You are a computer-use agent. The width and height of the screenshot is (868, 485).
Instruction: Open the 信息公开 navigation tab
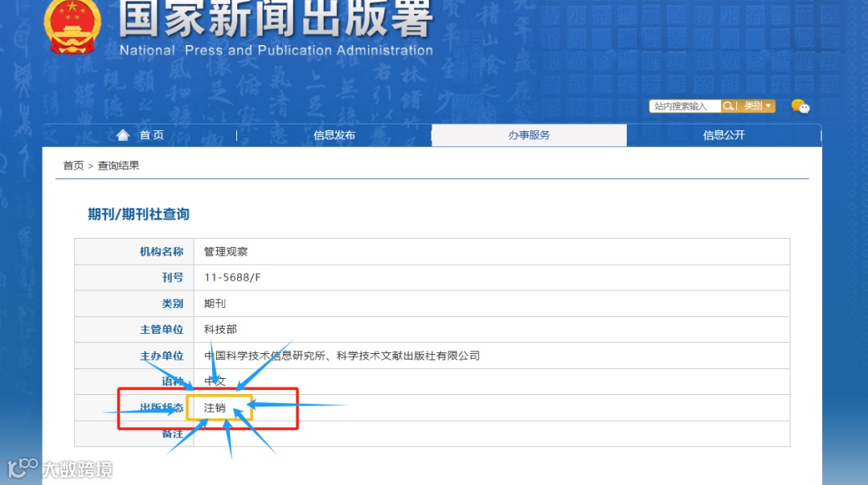(x=724, y=135)
